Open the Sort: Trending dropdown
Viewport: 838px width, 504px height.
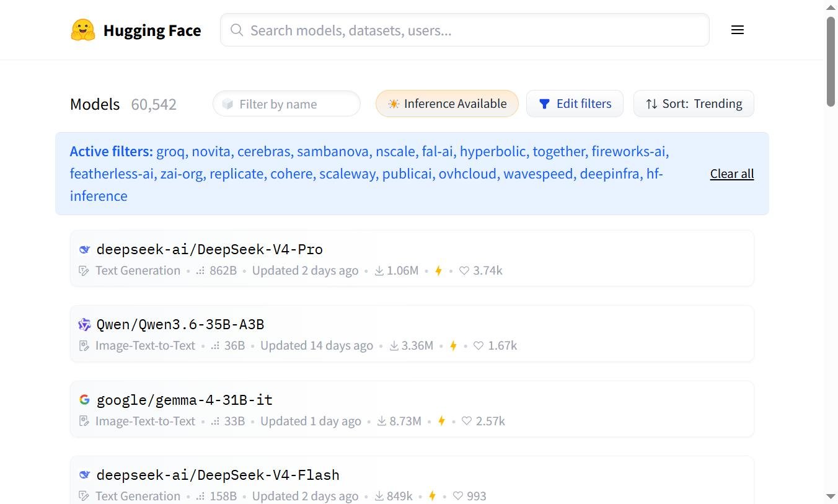(694, 104)
